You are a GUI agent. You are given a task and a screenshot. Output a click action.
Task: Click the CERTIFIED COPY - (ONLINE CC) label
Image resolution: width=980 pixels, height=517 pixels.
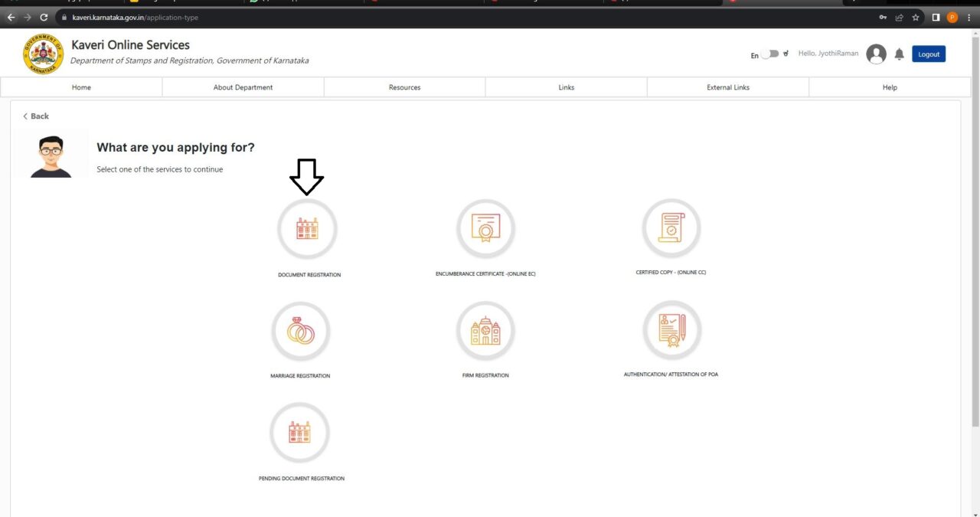pos(671,272)
